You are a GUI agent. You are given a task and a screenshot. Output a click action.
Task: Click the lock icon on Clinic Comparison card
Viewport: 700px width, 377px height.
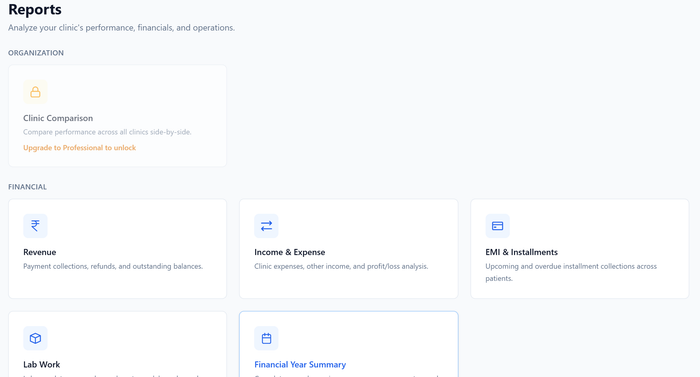coord(35,92)
